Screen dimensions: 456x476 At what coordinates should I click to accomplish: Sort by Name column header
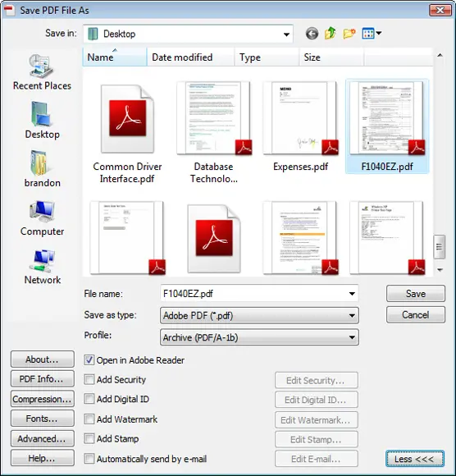pyautogui.click(x=115, y=57)
